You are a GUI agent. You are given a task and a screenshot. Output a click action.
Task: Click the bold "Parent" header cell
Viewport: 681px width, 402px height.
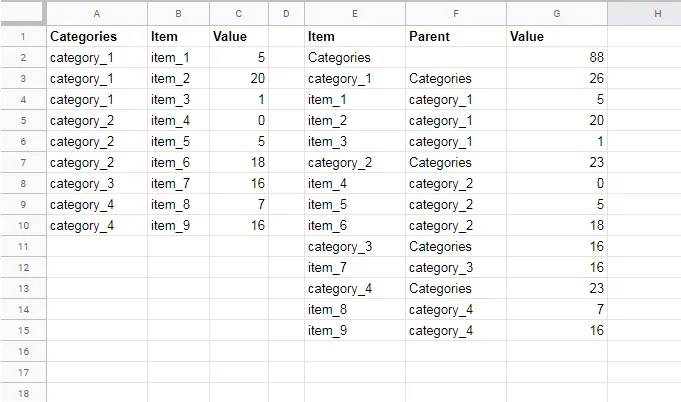[x=455, y=36]
